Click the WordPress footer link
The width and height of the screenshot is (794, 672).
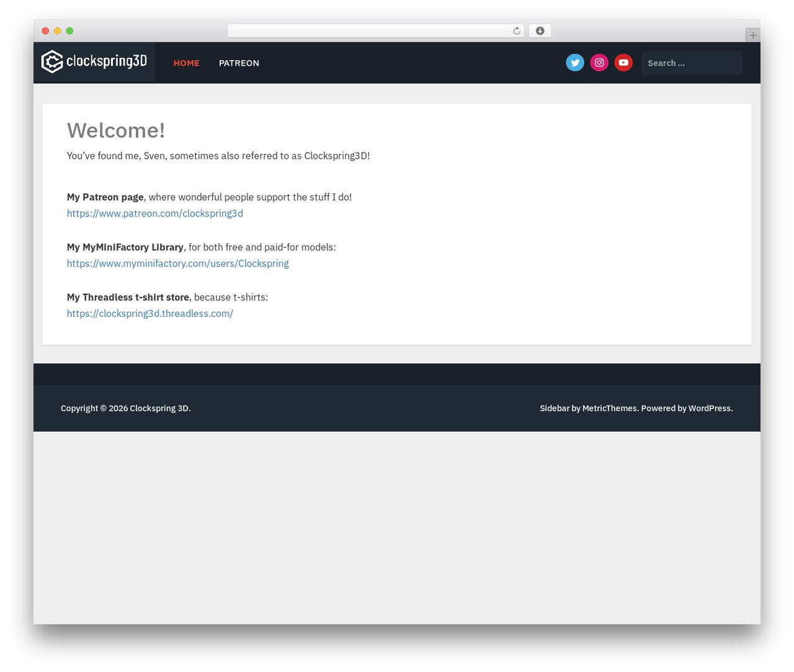coord(710,409)
